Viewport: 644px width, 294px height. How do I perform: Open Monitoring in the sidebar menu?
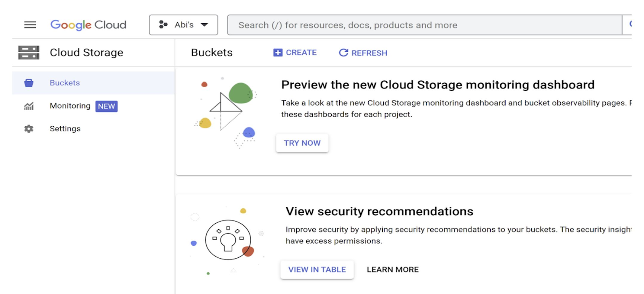click(70, 106)
